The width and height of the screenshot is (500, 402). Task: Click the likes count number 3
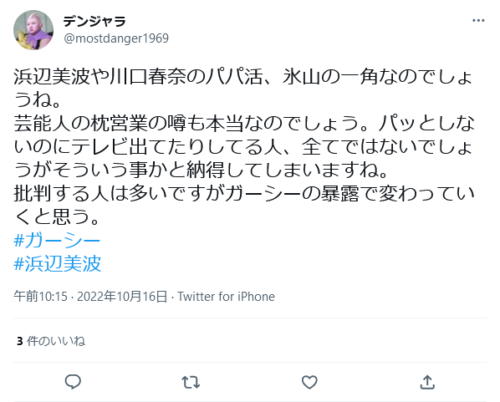[x=20, y=341]
